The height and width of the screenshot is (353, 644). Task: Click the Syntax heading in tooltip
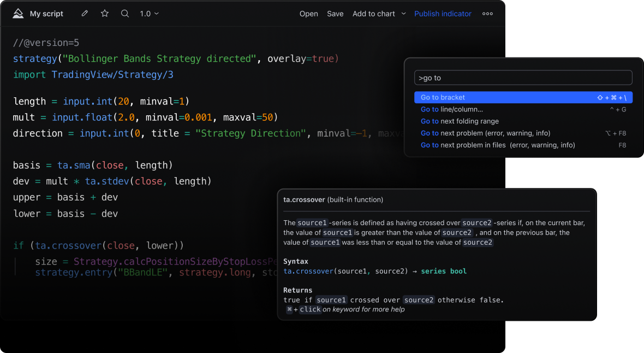click(x=296, y=261)
